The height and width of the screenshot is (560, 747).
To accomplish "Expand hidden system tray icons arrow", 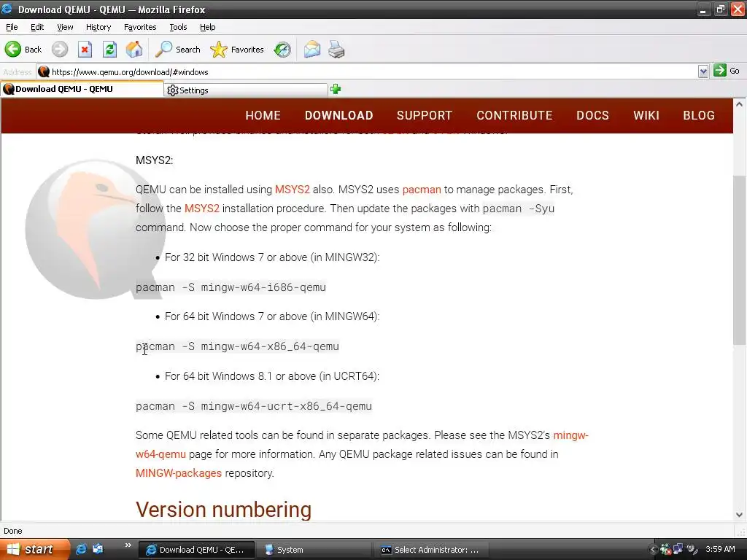I will [653, 550].
